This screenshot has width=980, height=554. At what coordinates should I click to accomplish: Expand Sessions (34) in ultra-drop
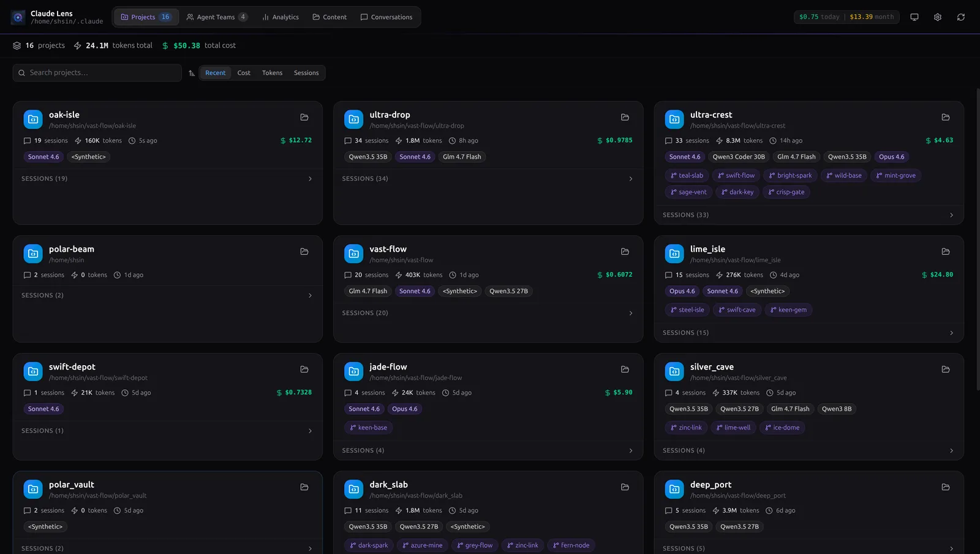coord(488,179)
